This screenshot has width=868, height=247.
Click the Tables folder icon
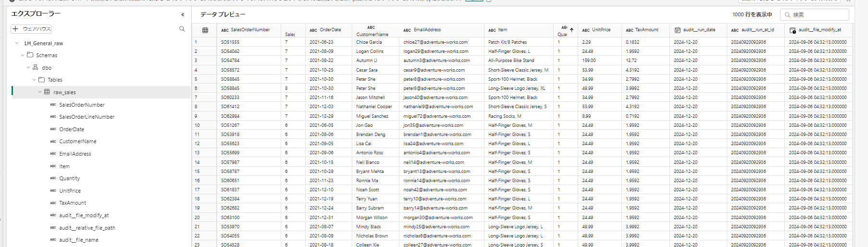click(41, 79)
